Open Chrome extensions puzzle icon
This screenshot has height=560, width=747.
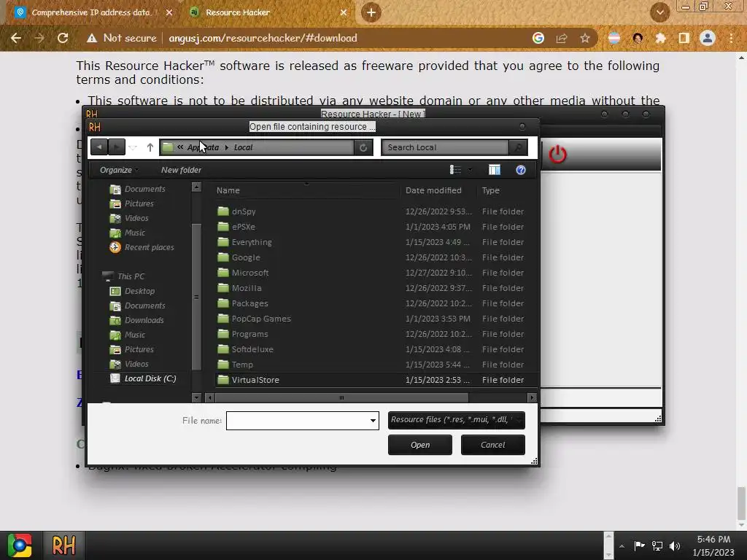(x=661, y=38)
